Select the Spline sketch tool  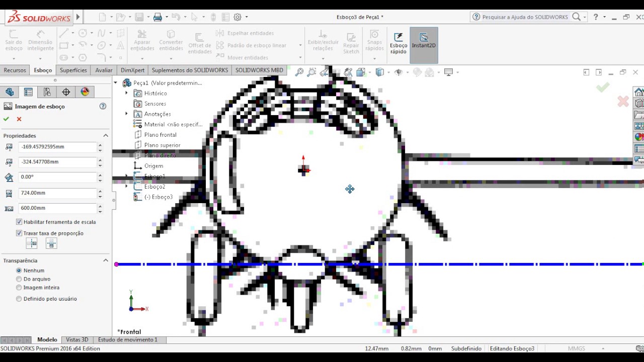click(102, 33)
